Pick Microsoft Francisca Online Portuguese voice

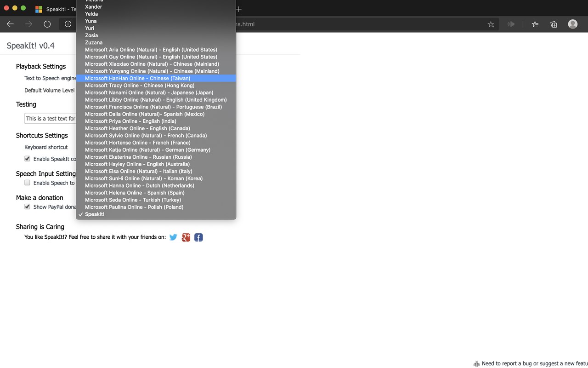pyautogui.click(x=156, y=107)
